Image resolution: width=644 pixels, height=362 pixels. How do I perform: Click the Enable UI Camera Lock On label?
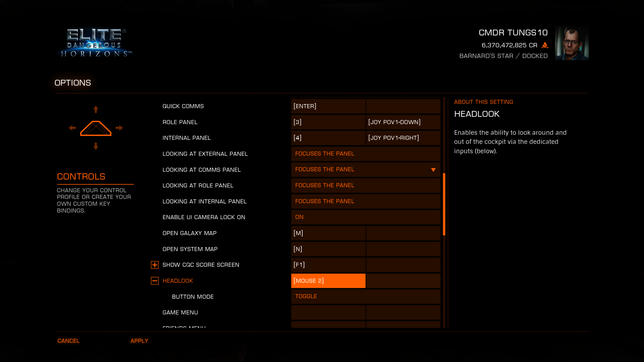(204, 217)
